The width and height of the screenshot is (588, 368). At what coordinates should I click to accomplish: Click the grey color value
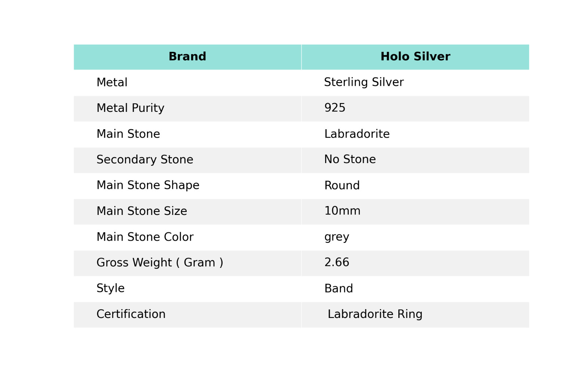click(337, 237)
